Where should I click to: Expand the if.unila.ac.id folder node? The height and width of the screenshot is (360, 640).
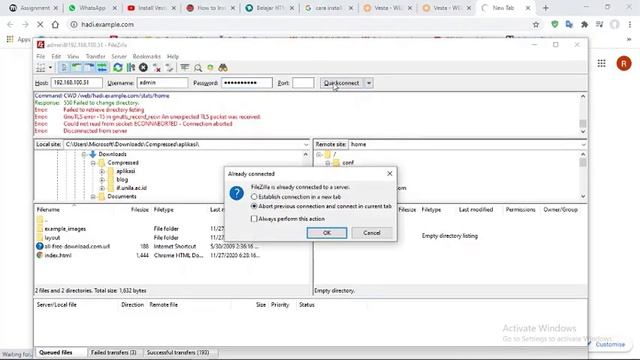pyautogui.click(x=102, y=188)
